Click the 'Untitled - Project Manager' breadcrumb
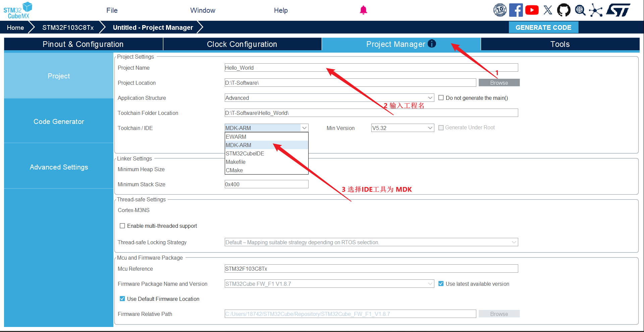This screenshot has width=644, height=332. click(x=153, y=27)
